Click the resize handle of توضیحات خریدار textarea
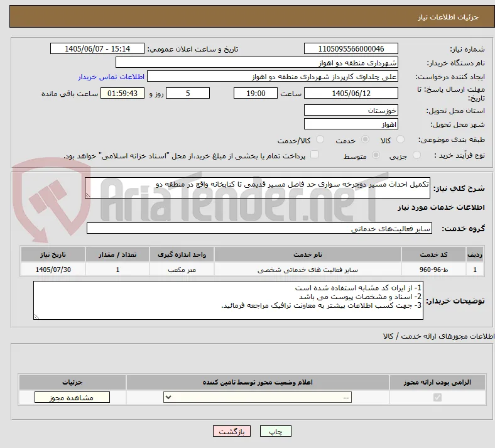This screenshot has height=448, width=495. click(x=36, y=316)
